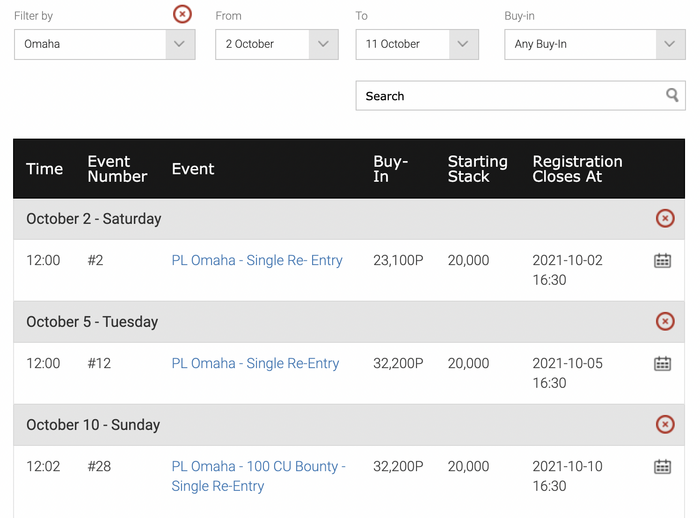Open PL Omaha - 100 CU Bounty event link
The image size is (700, 518).
(258, 476)
